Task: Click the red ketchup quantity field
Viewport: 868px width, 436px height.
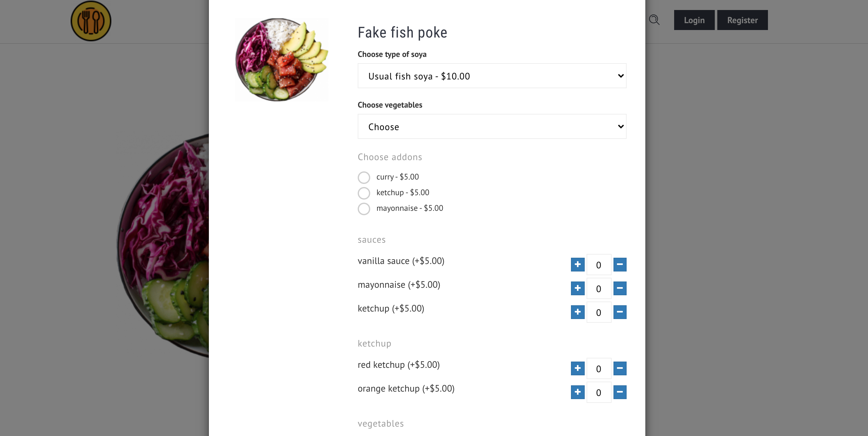Action: click(599, 368)
